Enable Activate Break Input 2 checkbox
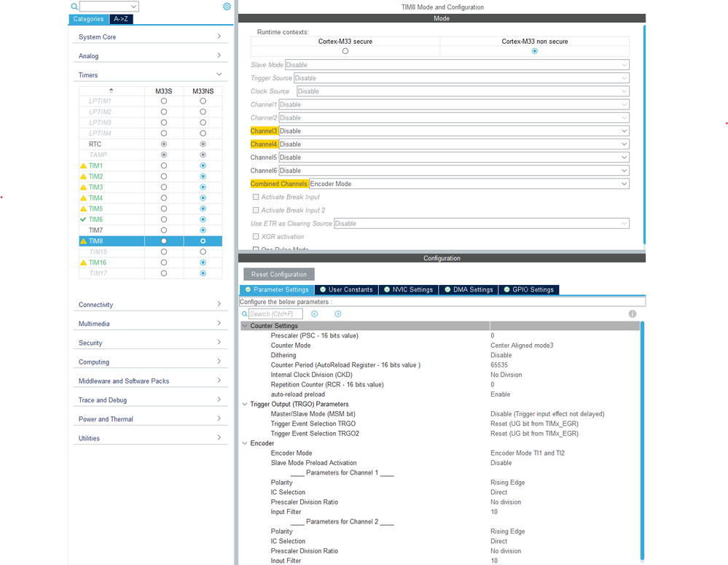 tap(256, 210)
